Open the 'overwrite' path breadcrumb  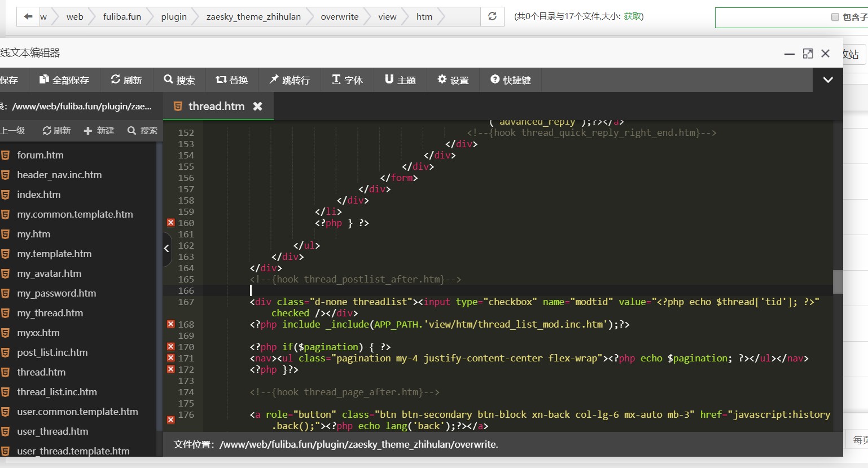tap(339, 16)
